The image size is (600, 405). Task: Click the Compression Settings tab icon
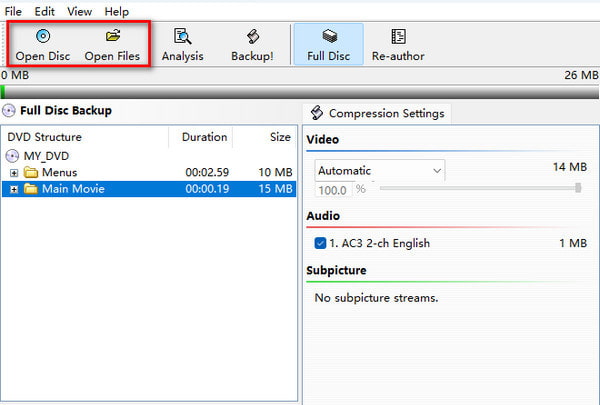(317, 113)
